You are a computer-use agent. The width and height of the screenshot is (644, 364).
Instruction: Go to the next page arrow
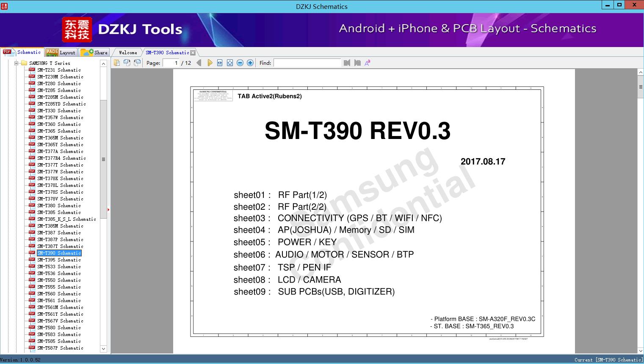[x=210, y=63]
